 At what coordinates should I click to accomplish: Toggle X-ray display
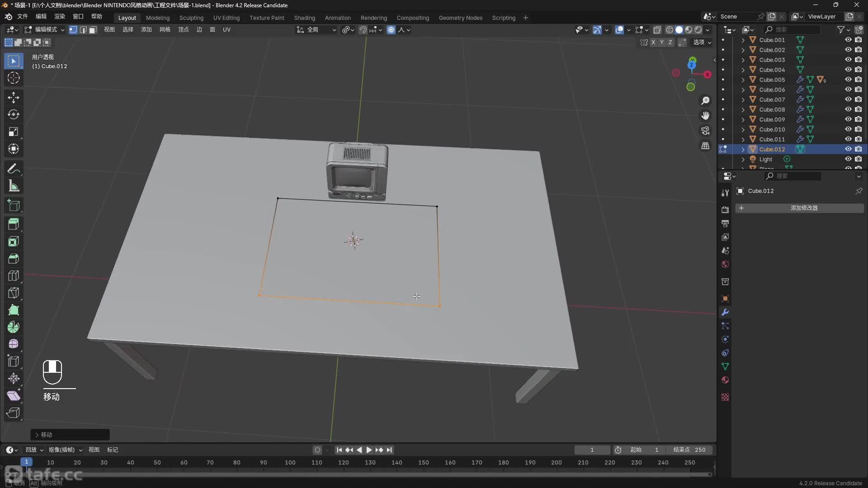coord(657,30)
